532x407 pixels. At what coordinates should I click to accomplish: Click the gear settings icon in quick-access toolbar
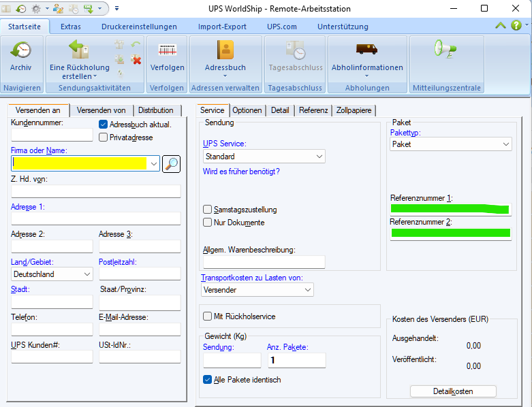[x=36, y=8]
